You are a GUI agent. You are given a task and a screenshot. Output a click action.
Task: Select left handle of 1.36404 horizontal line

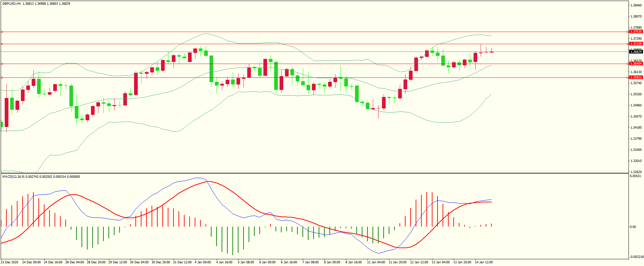tap(2, 64)
